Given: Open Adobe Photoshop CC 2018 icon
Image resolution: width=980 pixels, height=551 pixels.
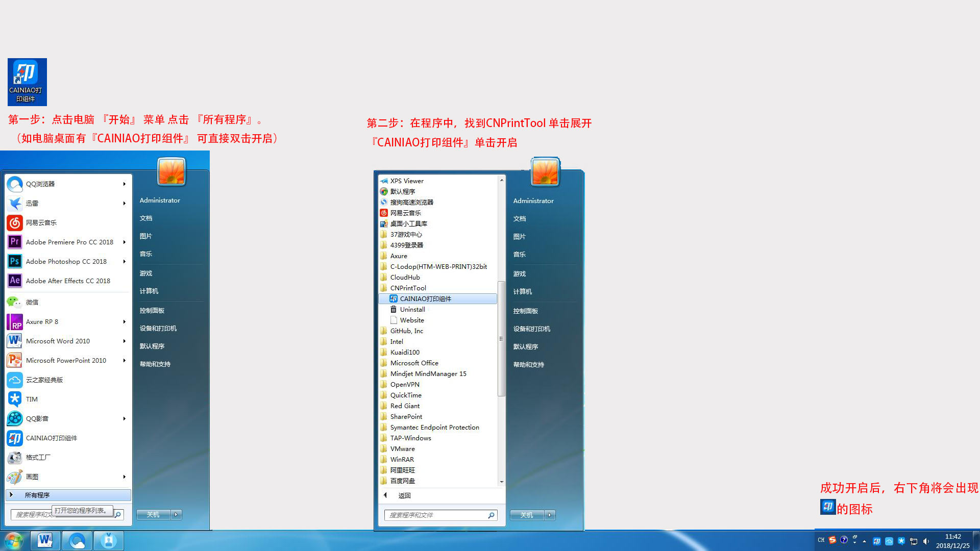Looking at the screenshot, I should [15, 262].
